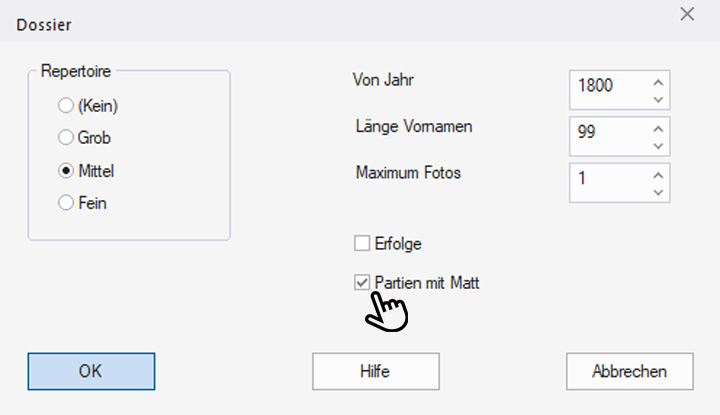The height and width of the screenshot is (415, 720).
Task: Open Hilfe for the Dossier dialog
Action: point(374,371)
